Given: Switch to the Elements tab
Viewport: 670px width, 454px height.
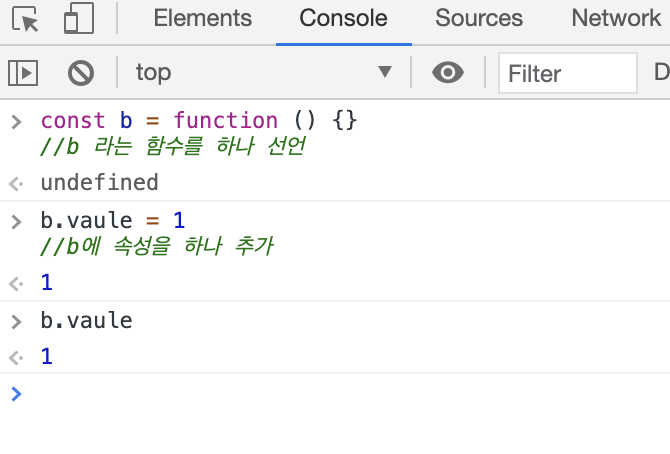Looking at the screenshot, I should (x=202, y=18).
